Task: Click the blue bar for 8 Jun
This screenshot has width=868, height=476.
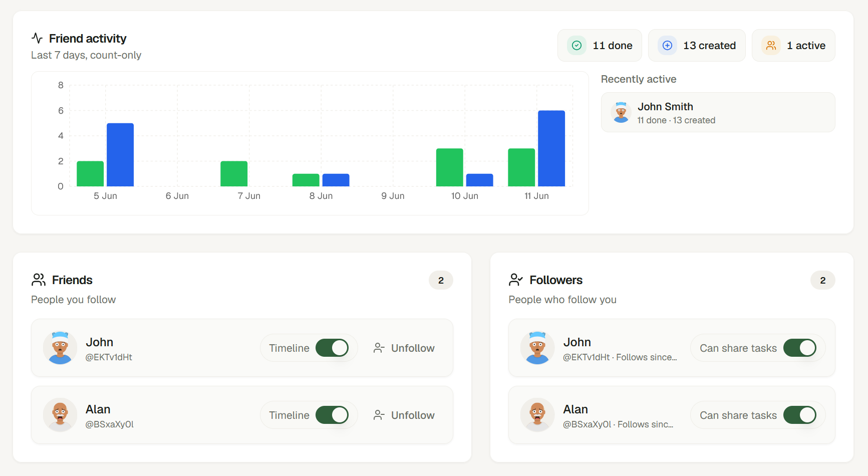Action: [x=336, y=180]
